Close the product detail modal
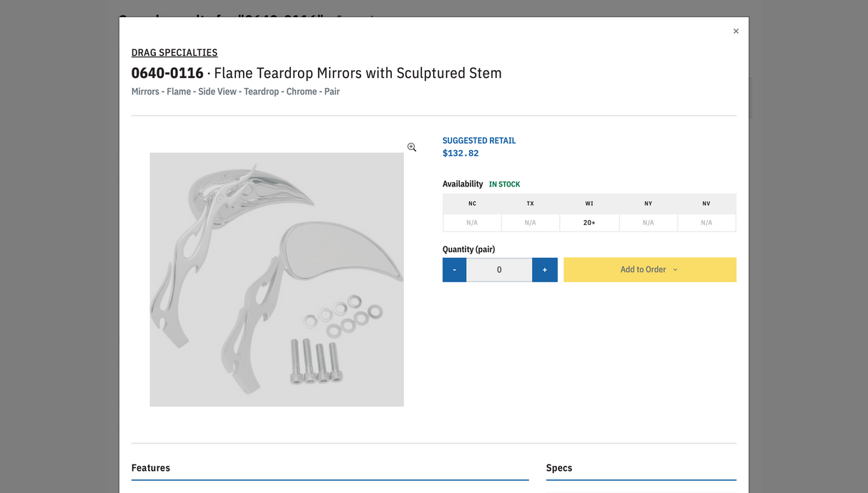This screenshot has height=493, width=868. click(x=736, y=31)
